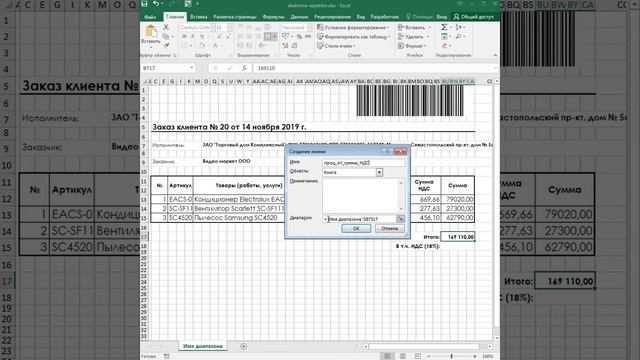
Task: Click the 'Заказ клиента № 20' heading cell
Action: 229,127
